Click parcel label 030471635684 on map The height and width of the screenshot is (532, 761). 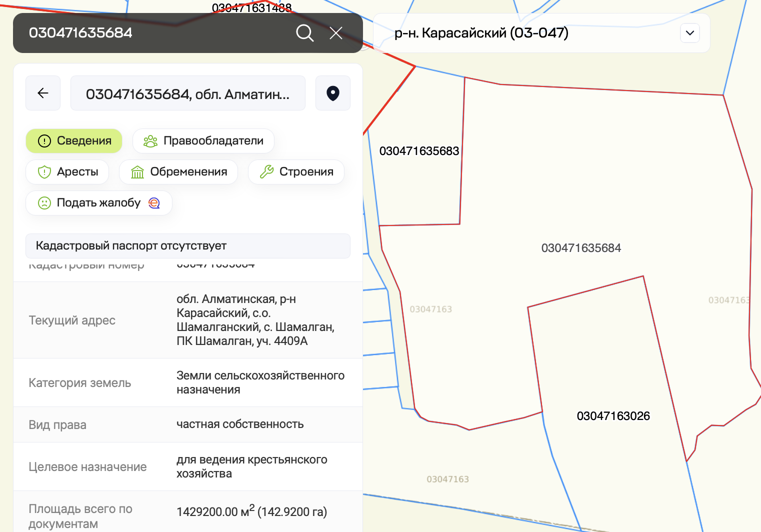(581, 248)
